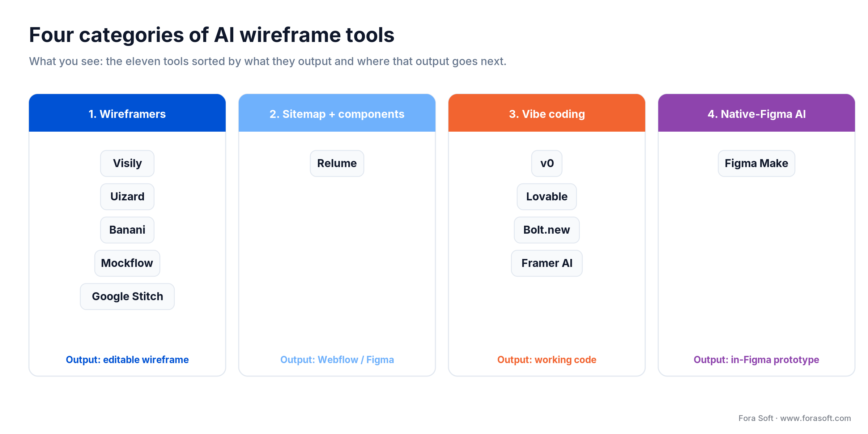
Task: Click the '3. Vibe coding' header
Action: (547, 113)
